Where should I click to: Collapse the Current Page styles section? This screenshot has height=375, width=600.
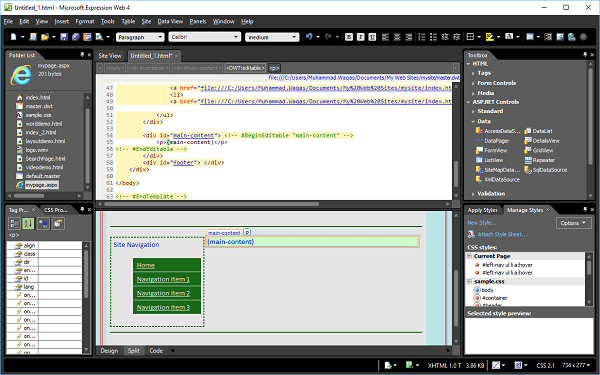(470, 256)
